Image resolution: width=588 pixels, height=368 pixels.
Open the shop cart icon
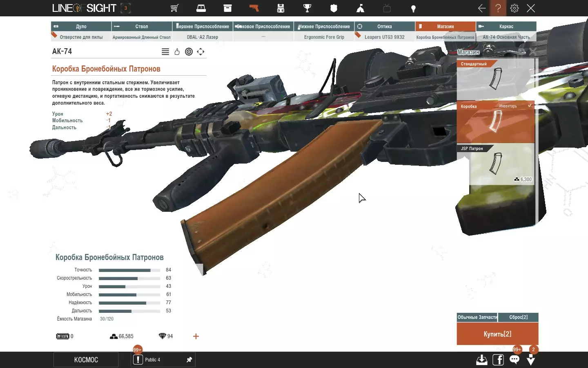(x=174, y=8)
